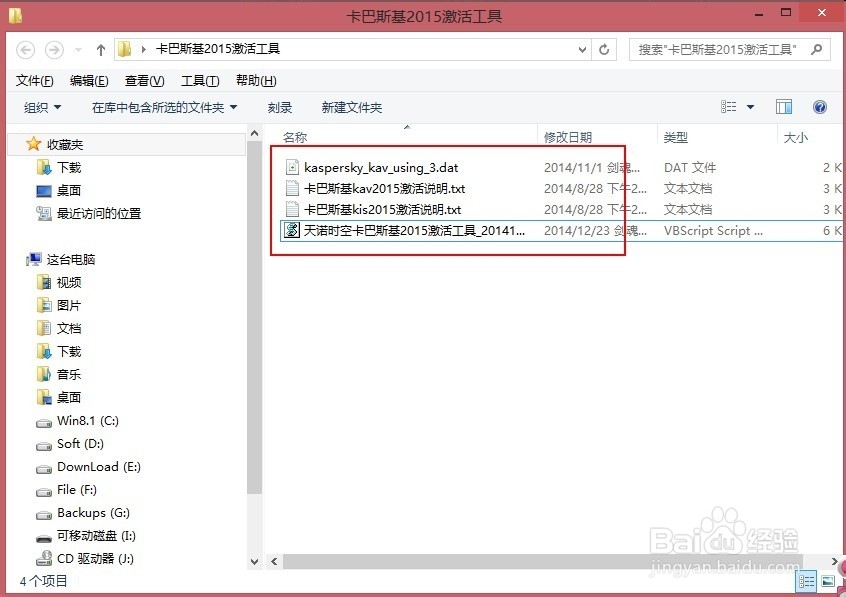The image size is (846, 597).
Task: Open 音乐 folder in sidebar
Action: (69, 375)
